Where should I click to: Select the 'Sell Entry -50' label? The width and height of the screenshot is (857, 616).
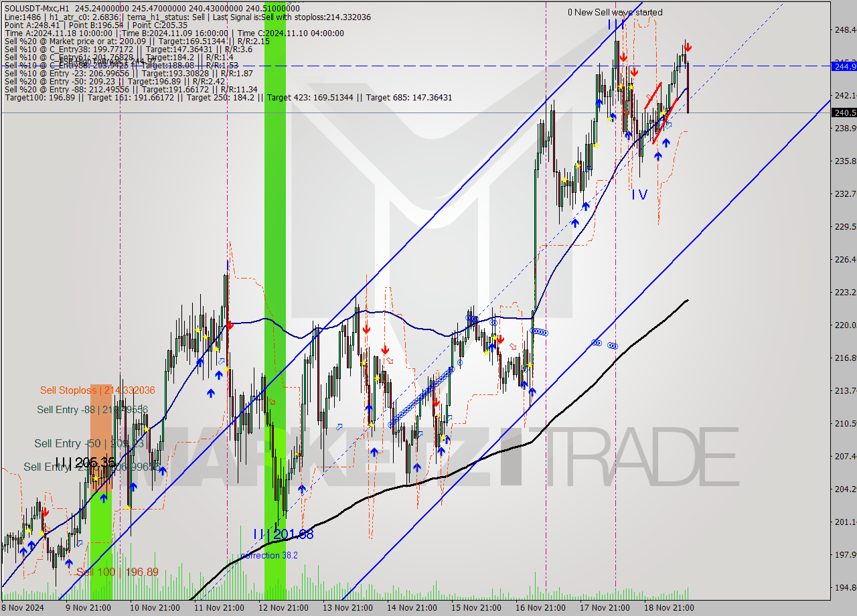pyautogui.click(x=89, y=443)
